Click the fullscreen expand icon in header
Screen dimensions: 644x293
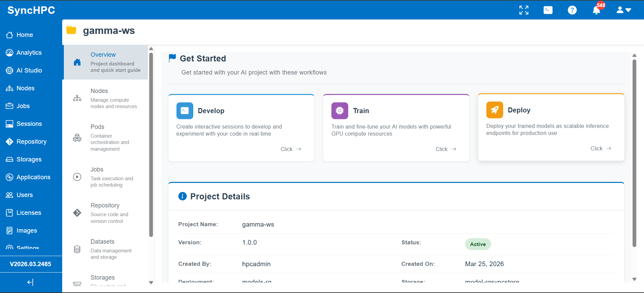tap(524, 10)
